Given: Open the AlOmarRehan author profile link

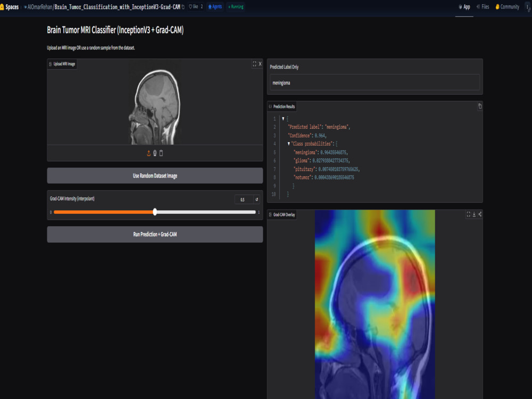Looking at the screenshot, I should click(x=39, y=7).
